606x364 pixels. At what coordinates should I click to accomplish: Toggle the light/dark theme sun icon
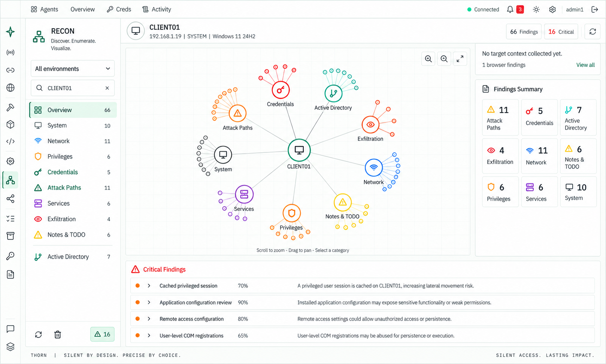pyautogui.click(x=536, y=9)
